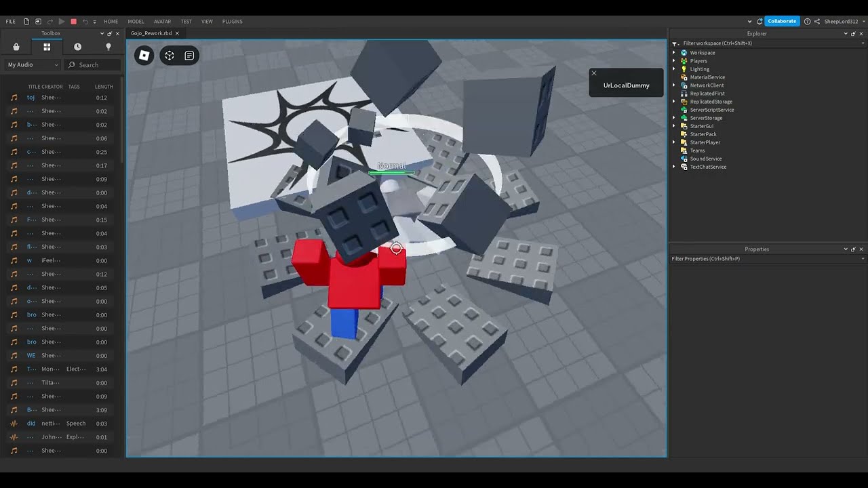The width and height of the screenshot is (868, 488).
Task: Select StarterPack in Explorer
Action: pyautogui.click(x=703, y=134)
